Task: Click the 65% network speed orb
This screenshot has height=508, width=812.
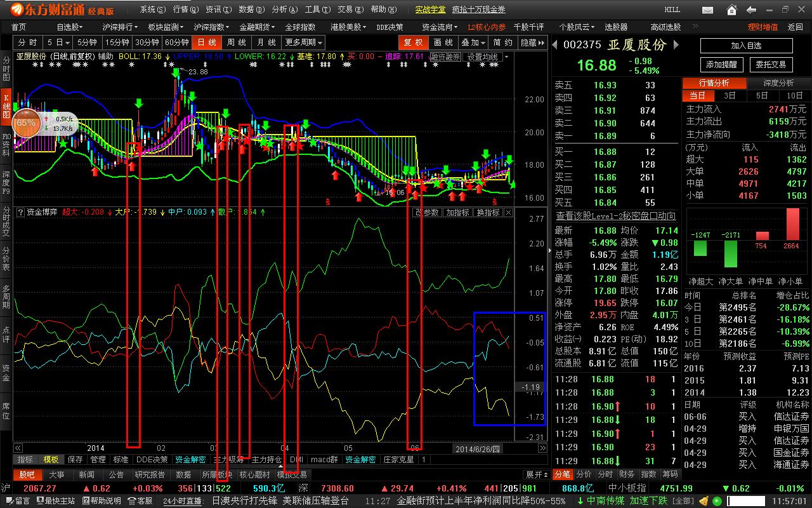Action: 26,123
